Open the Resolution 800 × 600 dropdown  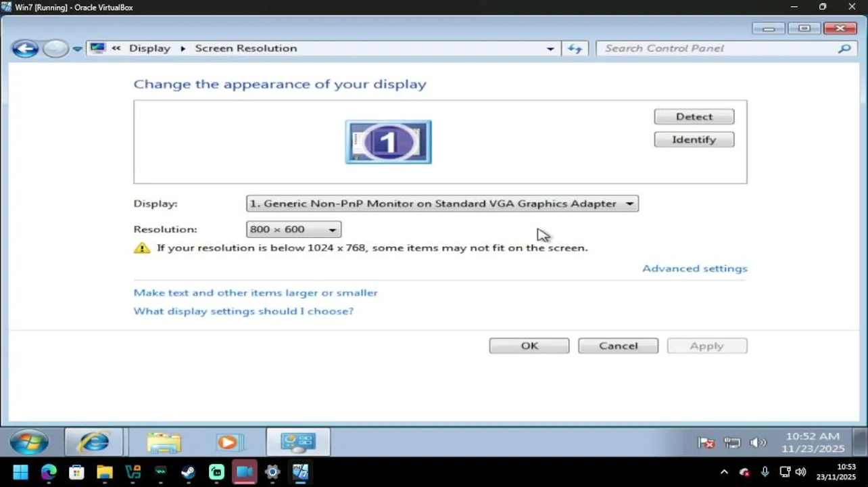coord(293,229)
